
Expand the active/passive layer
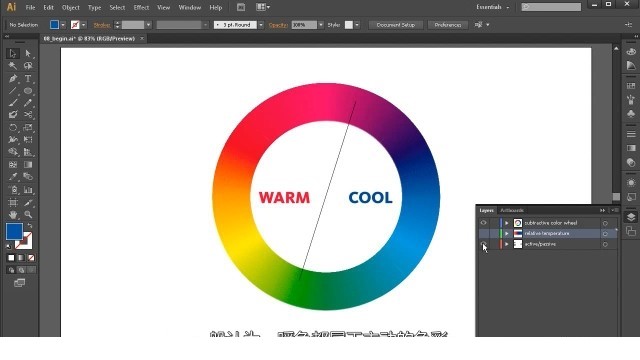click(x=507, y=244)
